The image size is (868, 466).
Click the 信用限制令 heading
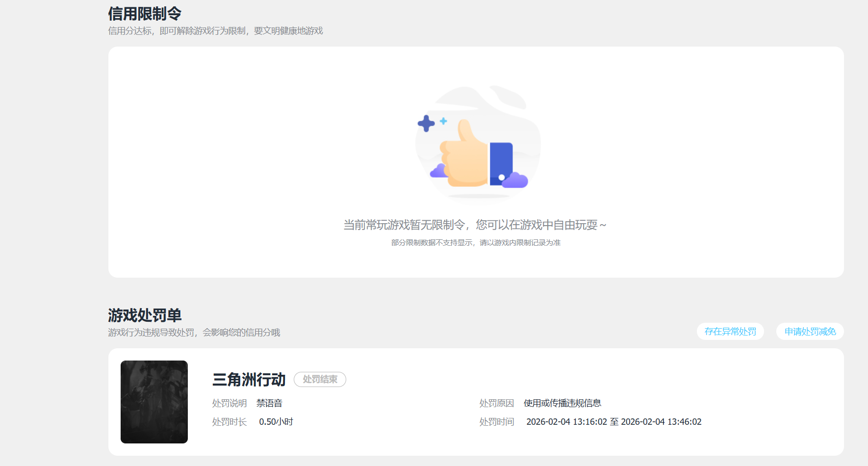(145, 13)
